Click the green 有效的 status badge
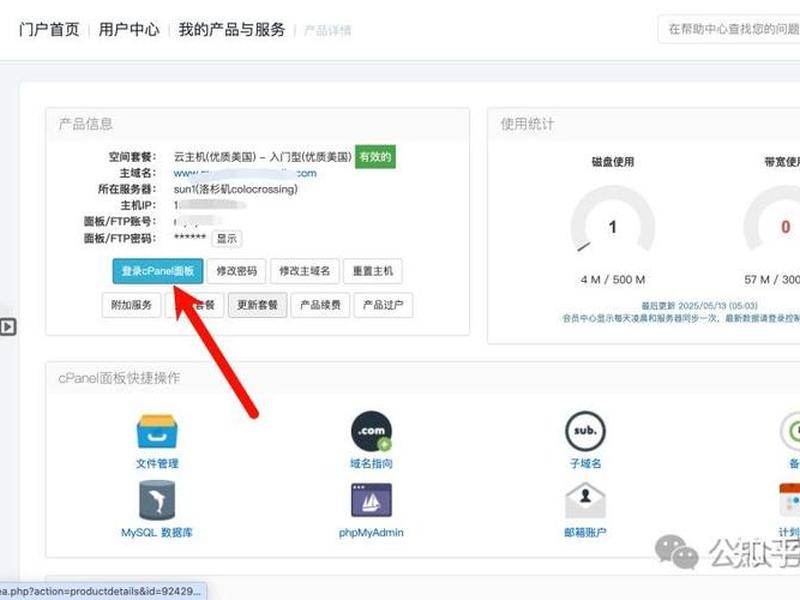 coord(376,157)
